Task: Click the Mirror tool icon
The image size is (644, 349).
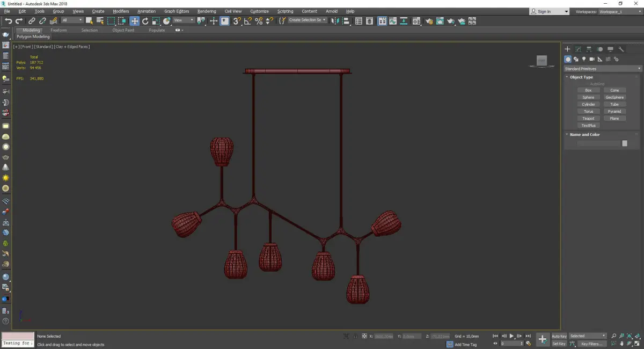Action: click(334, 21)
